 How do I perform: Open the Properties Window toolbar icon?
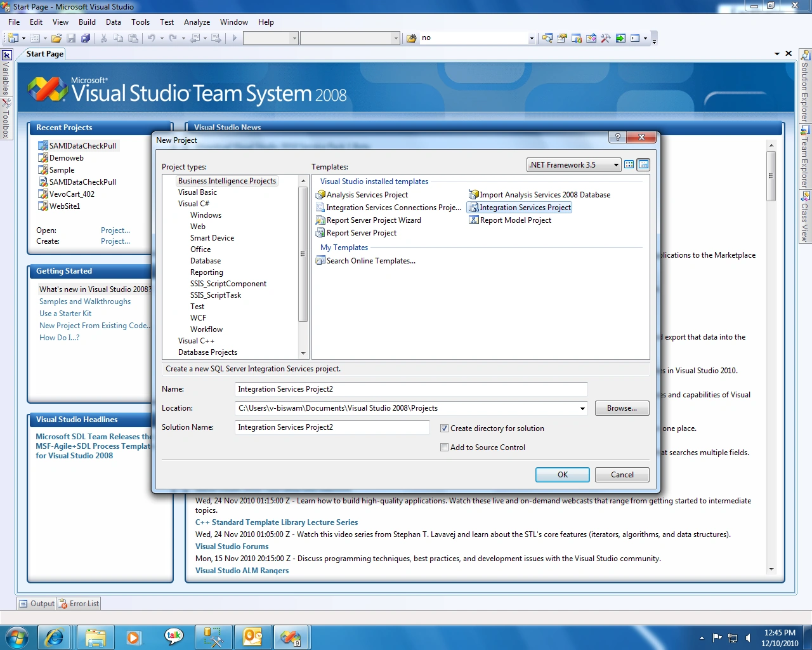pyautogui.click(x=561, y=38)
